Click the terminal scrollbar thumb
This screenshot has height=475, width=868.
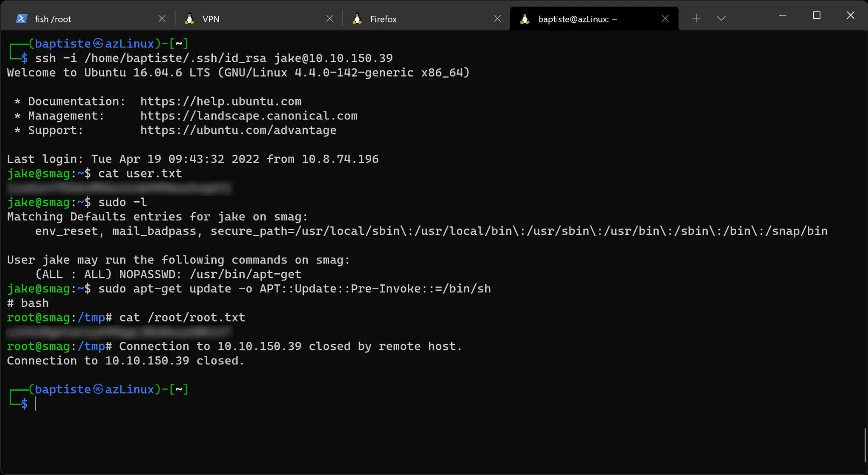865,445
